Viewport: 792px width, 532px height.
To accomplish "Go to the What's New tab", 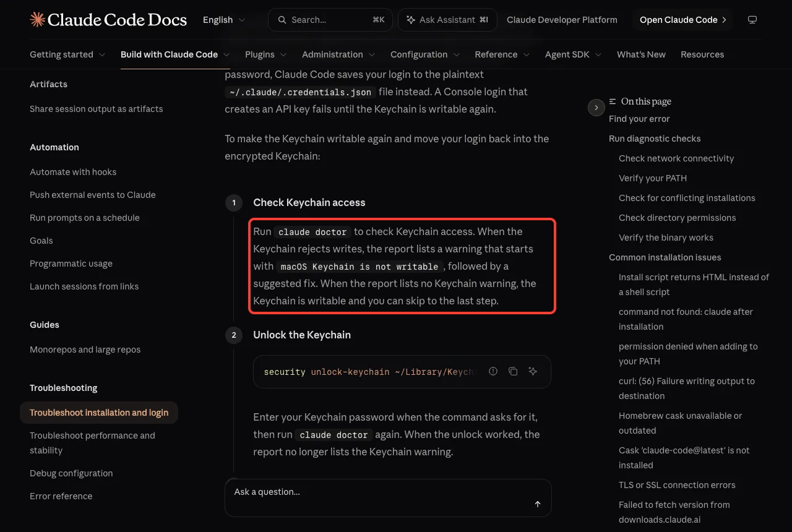I will [641, 54].
